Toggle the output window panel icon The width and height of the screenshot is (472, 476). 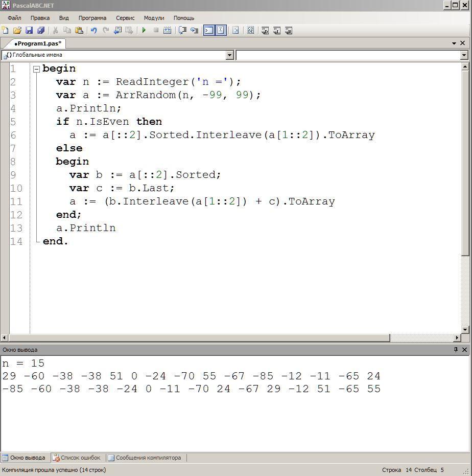click(209, 30)
